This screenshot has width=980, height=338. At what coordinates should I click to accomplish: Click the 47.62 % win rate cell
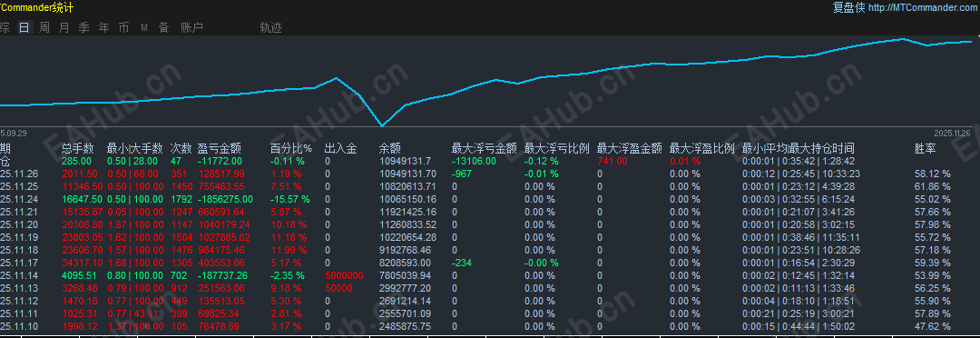932,326
